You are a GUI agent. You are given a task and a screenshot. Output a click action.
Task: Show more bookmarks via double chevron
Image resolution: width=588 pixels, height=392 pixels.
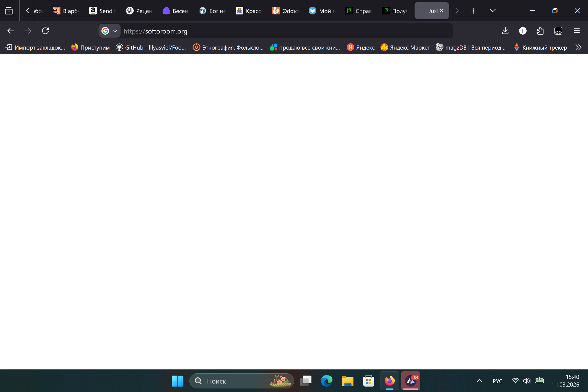tap(578, 47)
